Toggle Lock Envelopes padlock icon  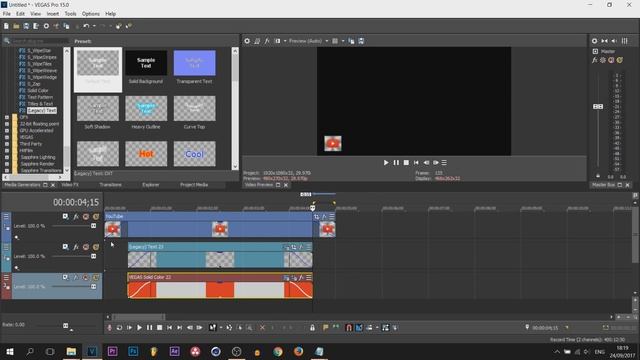pyautogui.click(x=312, y=327)
